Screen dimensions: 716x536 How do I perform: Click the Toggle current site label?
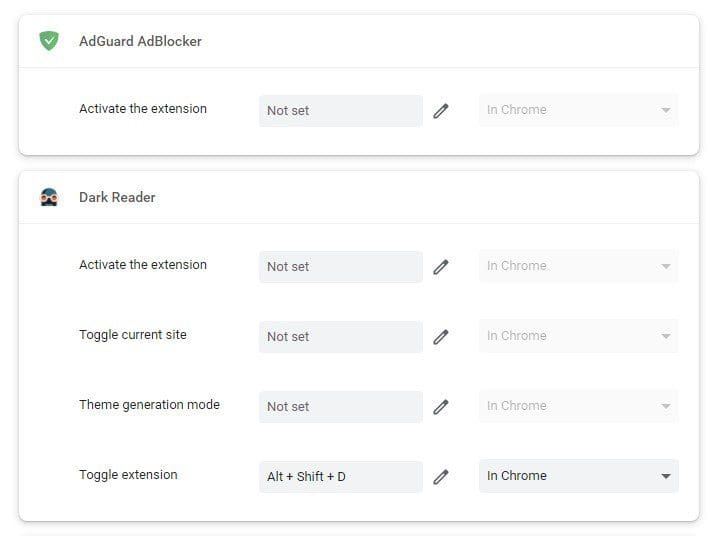click(x=133, y=335)
